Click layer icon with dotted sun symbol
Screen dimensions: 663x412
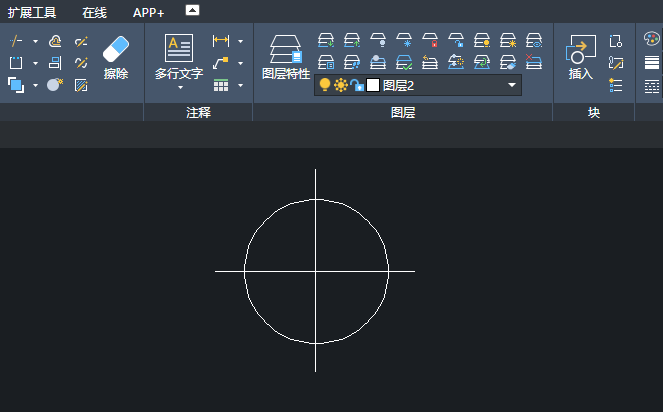click(456, 62)
